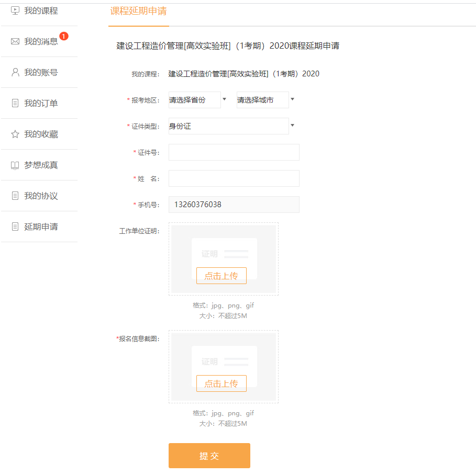Click the 我的消息 envelope icon
The width and height of the screenshot is (476, 475).
tap(15, 40)
